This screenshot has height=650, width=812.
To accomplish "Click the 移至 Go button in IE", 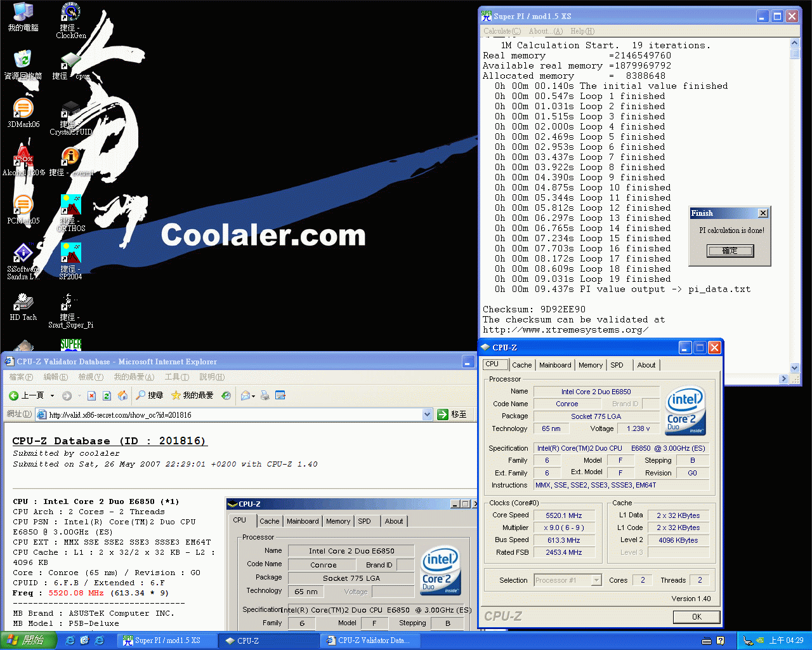I will [452, 415].
